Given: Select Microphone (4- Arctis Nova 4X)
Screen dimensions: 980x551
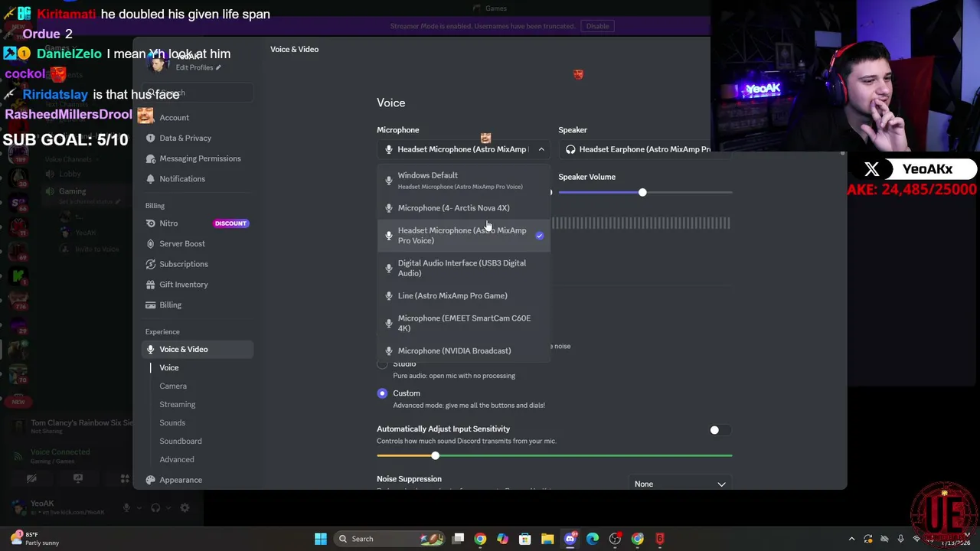Looking at the screenshot, I should point(463,208).
